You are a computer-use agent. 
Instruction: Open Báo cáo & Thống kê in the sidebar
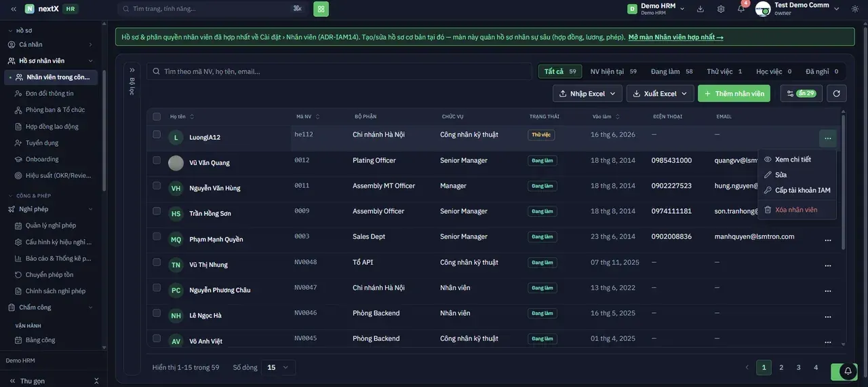coord(53,258)
